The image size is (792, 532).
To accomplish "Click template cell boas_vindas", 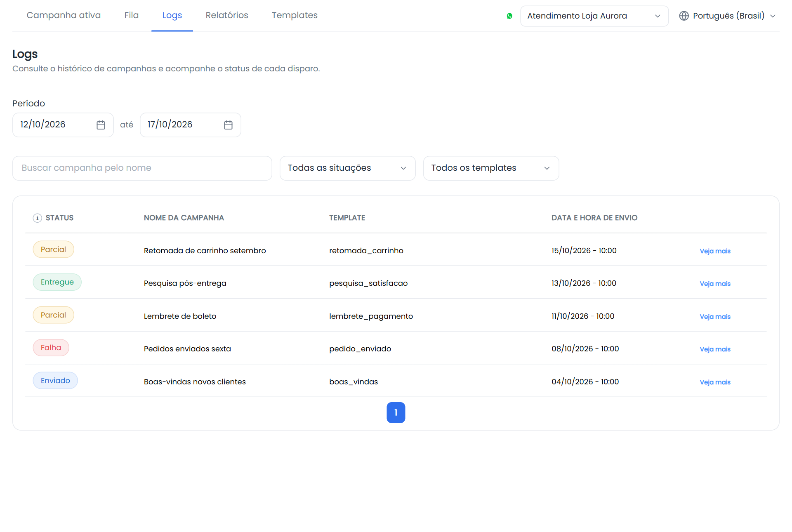I will pos(354,382).
